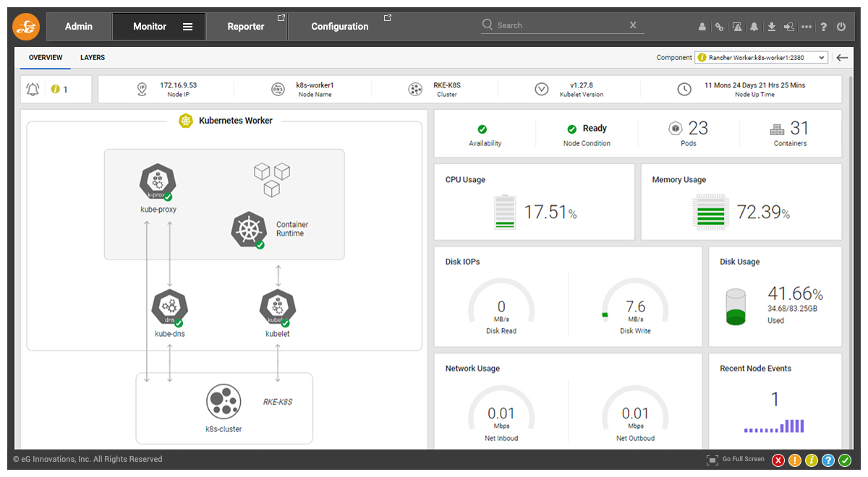The width and height of the screenshot is (868, 477).
Task: Click the Kubelet Version value v1.27.8
Action: pyautogui.click(x=581, y=85)
